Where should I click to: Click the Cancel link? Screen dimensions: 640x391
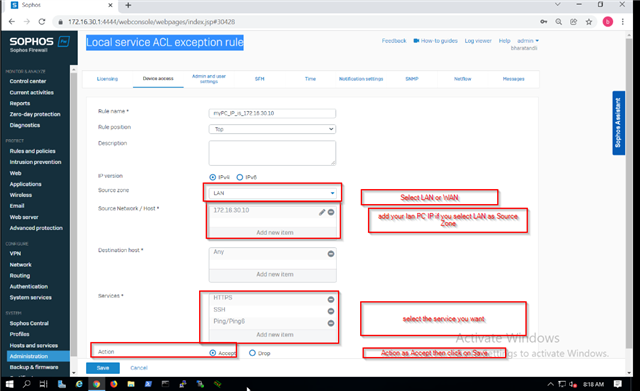tap(139, 368)
